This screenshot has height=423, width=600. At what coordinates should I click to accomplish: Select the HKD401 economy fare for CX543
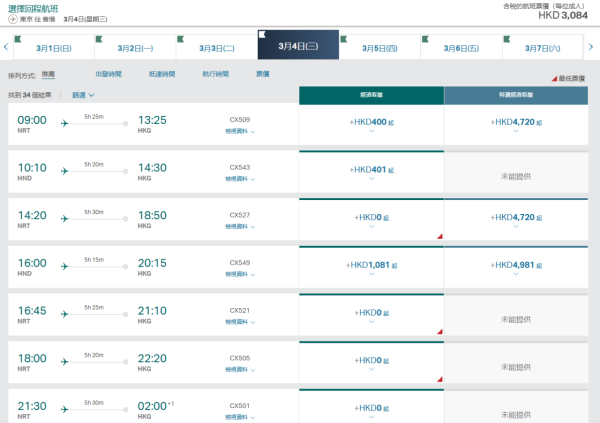coord(371,172)
